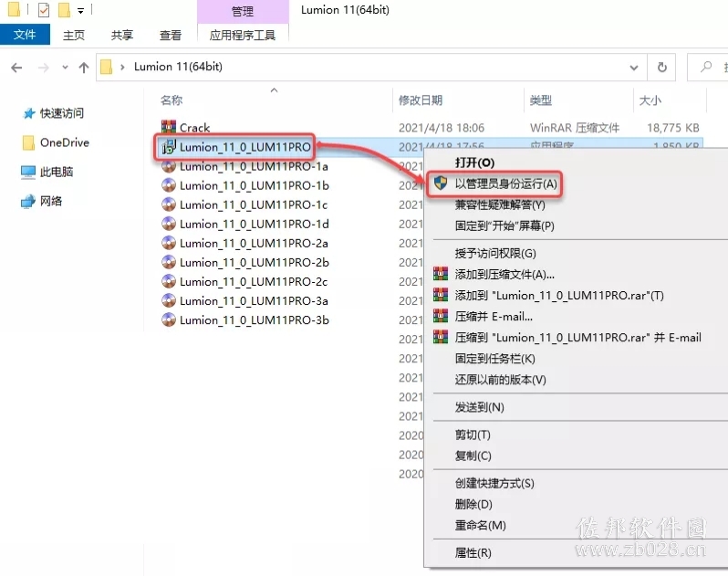The image size is (728, 576).
Task: Click the Crack WinRAR archive icon
Action: (169, 127)
